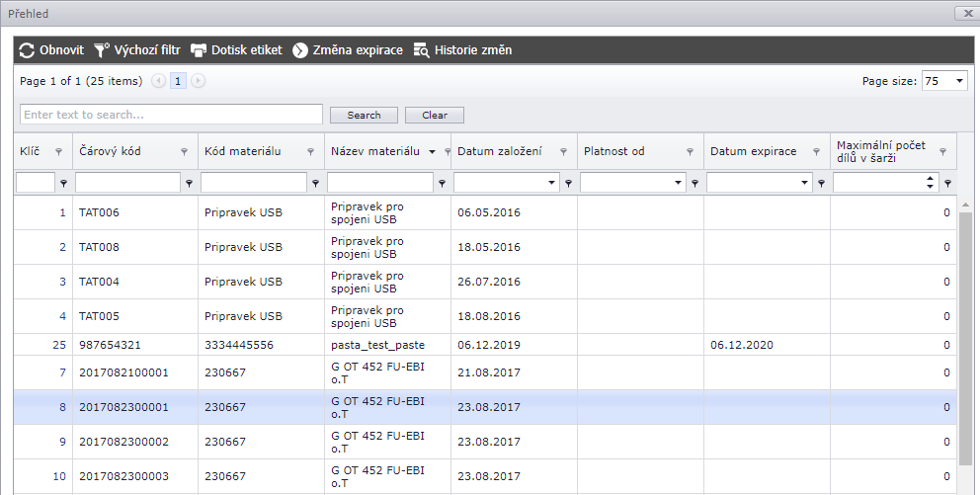Increase value in Maximální počet dílů spinner
Image resolution: width=980 pixels, height=495 pixels.
pyautogui.click(x=930, y=179)
